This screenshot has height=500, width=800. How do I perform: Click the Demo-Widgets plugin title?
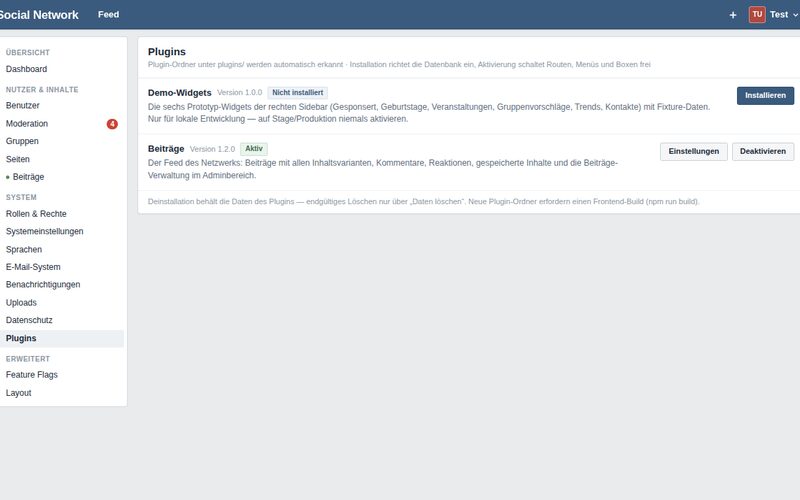point(180,93)
